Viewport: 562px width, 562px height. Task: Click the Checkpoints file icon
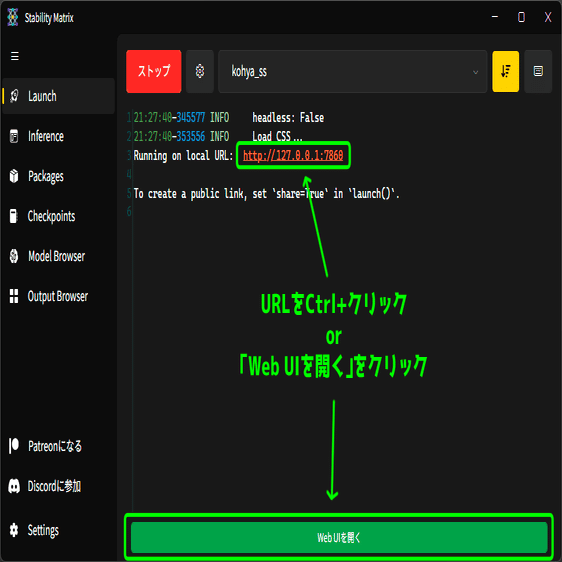pos(14,216)
